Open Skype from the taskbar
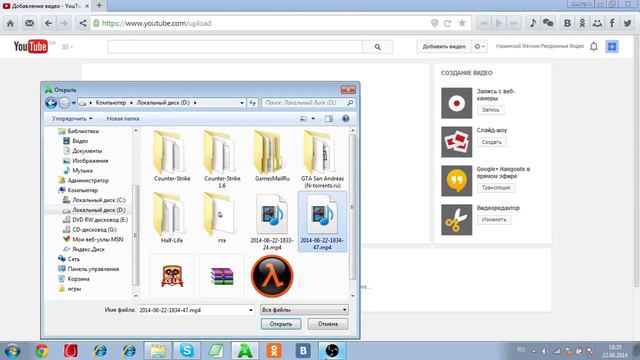The image size is (640, 360). point(187,351)
